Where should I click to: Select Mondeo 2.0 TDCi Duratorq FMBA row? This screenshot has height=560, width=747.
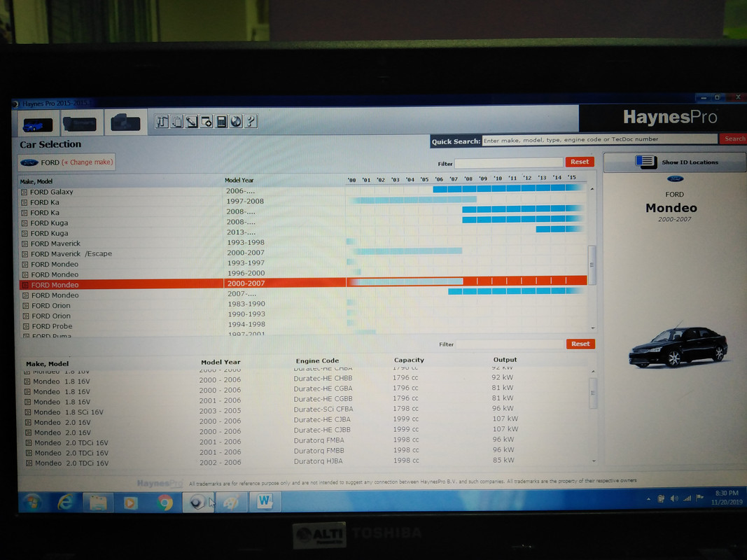tap(305, 442)
